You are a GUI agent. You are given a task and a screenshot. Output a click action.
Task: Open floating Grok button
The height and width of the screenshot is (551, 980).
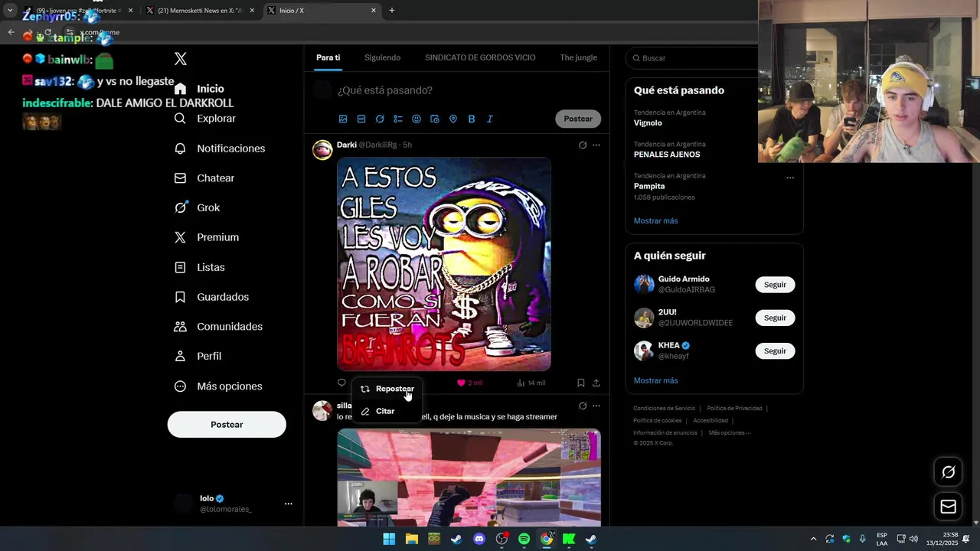[948, 472]
